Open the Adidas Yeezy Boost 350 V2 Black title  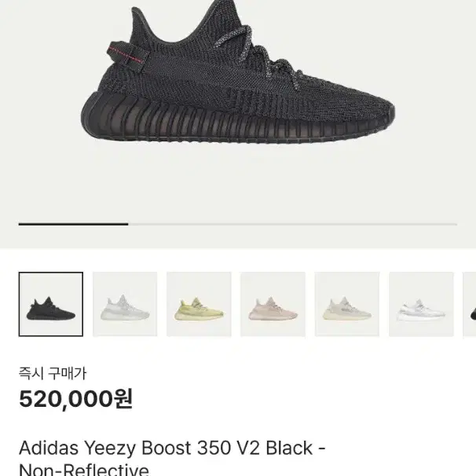tap(172, 448)
